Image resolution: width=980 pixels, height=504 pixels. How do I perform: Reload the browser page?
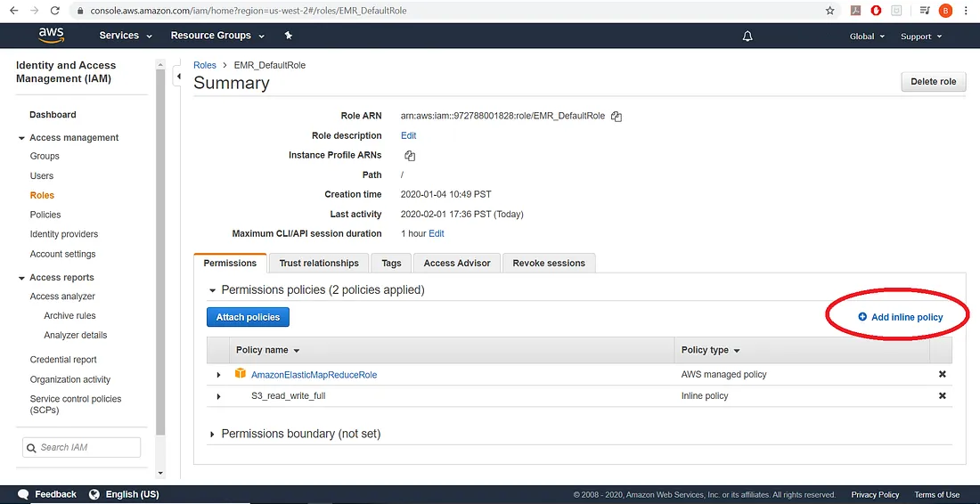click(x=55, y=11)
